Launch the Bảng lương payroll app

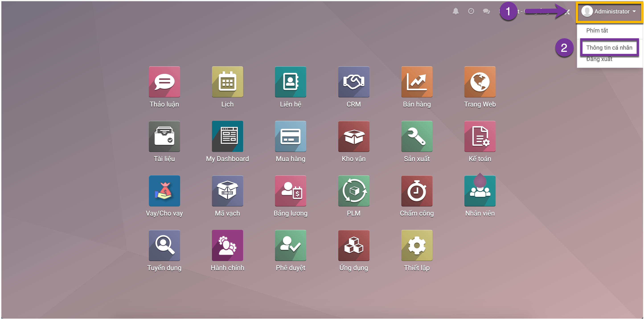(x=291, y=191)
